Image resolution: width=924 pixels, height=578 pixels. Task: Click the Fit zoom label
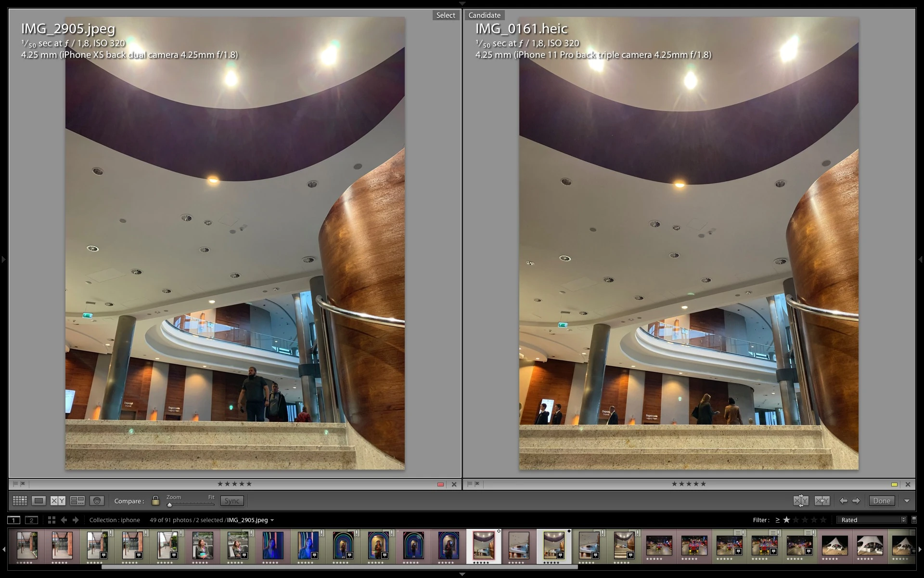pyautogui.click(x=211, y=497)
